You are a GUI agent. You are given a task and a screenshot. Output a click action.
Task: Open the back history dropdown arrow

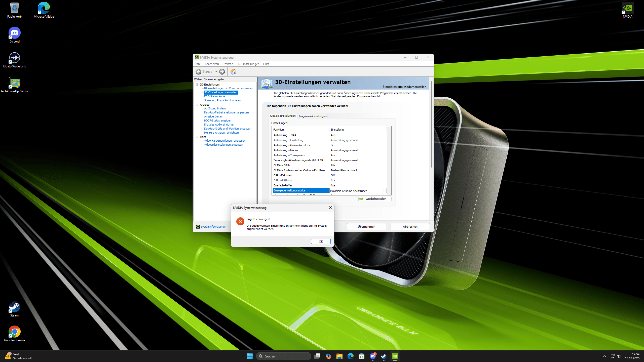pyautogui.click(x=216, y=72)
